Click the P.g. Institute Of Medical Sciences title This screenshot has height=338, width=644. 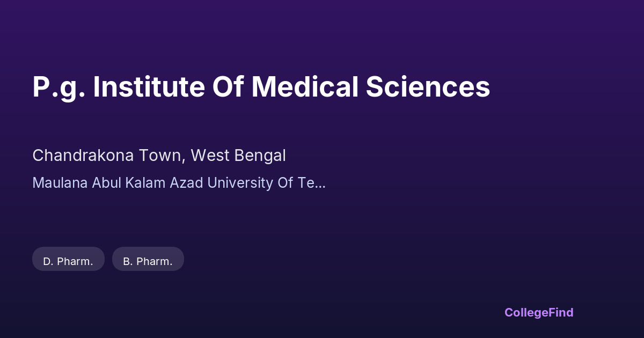click(261, 87)
